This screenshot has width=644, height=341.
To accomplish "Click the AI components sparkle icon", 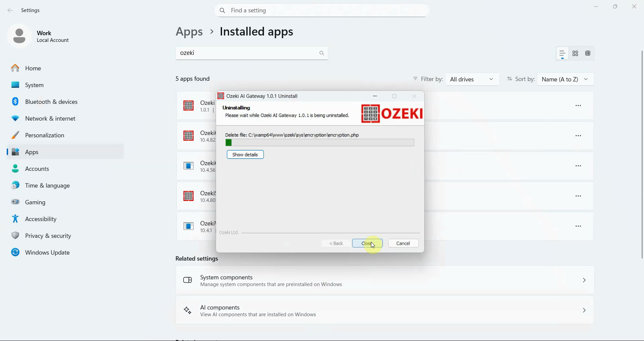I will tap(187, 310).
